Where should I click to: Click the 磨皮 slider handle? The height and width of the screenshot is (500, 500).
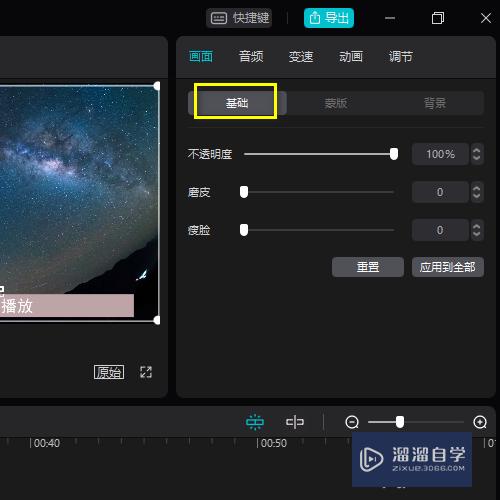[x=244, y=192]
